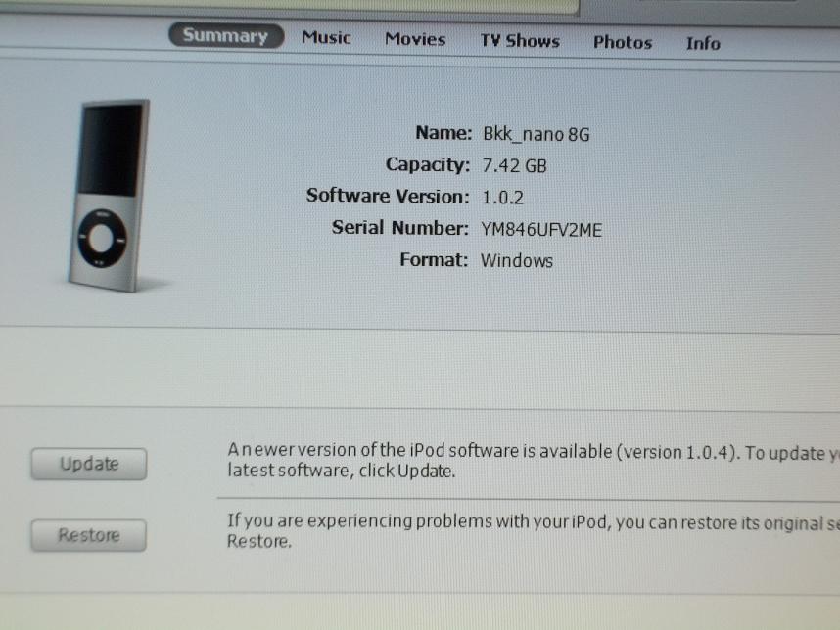Click the black screen of iPod image
This screenshot has width=840, height=630.
coord(110,150)
